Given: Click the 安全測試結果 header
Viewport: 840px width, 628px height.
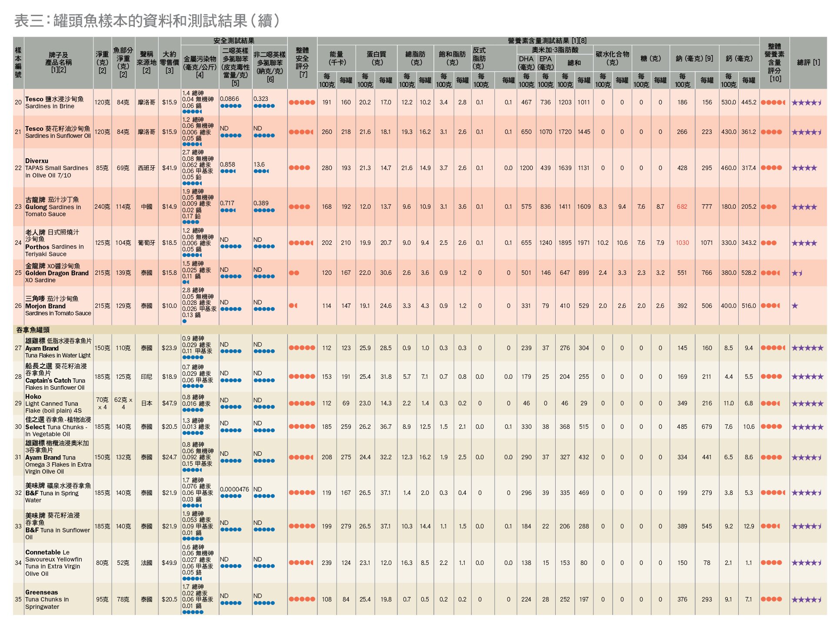Looking at the screenshot, I should pos(234,40).
